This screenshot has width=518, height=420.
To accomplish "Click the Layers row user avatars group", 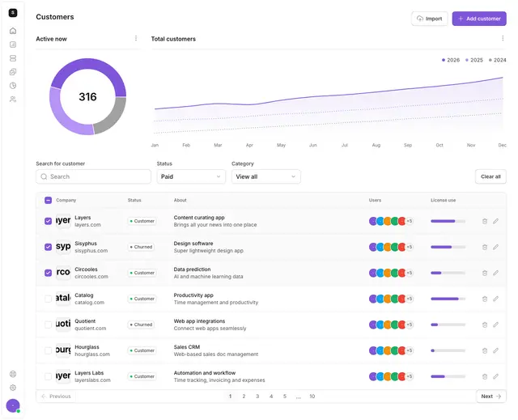I will tap(391, 221).
